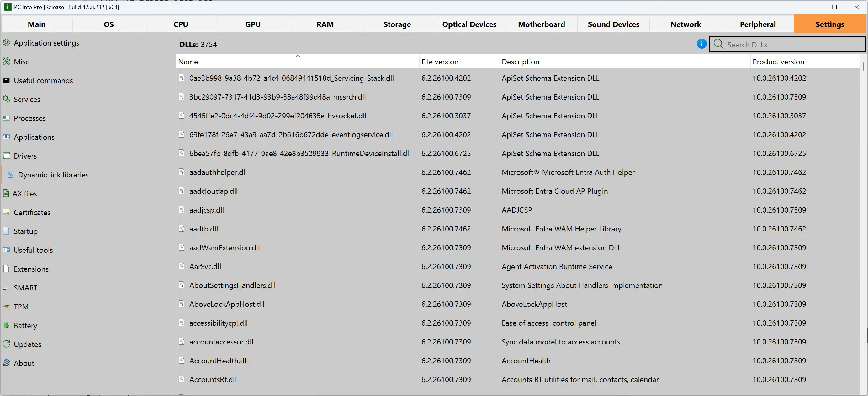Select the Startup sidebar entry
868x396 pixels.
click(x=26, y=231)
